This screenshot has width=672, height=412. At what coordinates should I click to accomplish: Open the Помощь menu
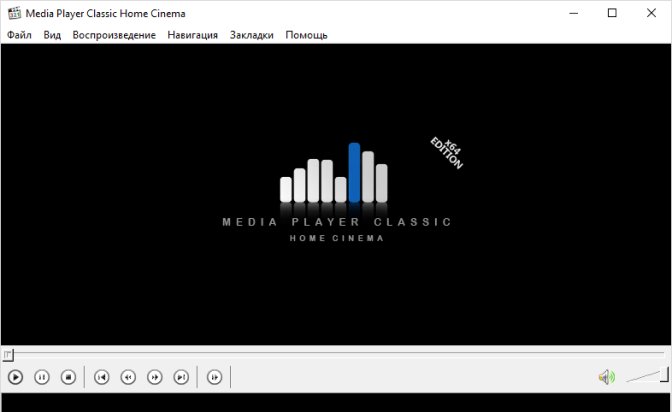306,35
